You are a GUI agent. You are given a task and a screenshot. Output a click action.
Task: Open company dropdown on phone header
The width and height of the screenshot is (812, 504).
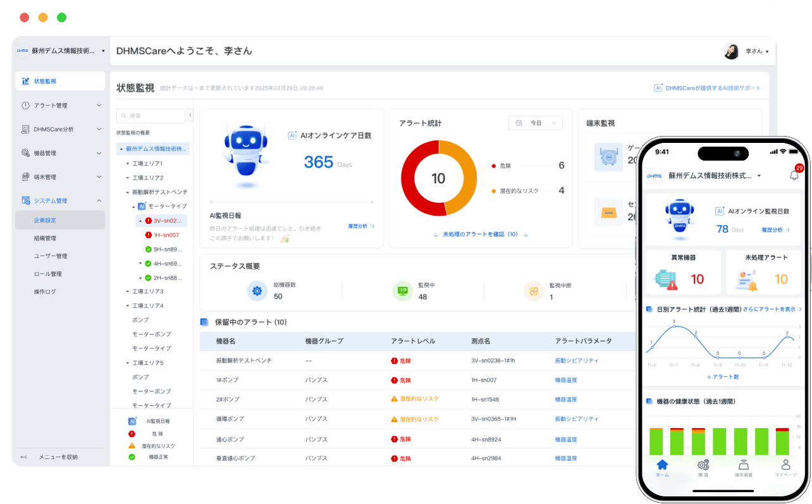[x=759, y=176]
